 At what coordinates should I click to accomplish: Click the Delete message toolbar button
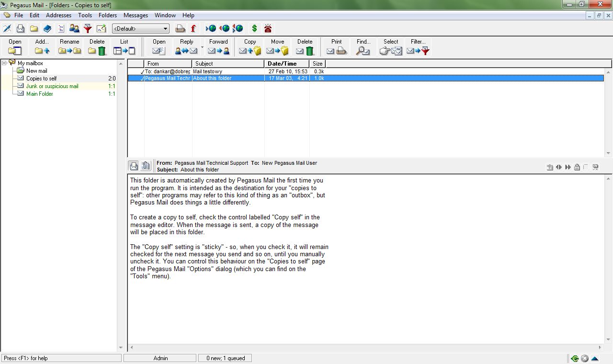click(x=305, y=47)
